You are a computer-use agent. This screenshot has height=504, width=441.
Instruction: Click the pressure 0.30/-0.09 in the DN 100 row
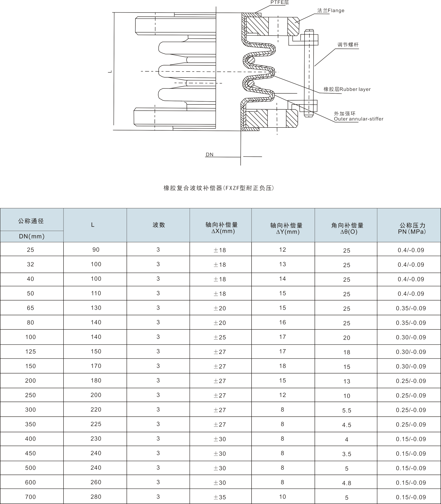pos(411,337)
